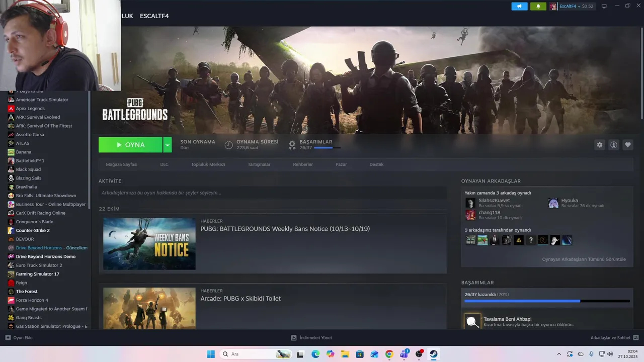The height and width of the screenshot is (362, 644).
Task: Open the question mark friend avatar
Action: 531,240
